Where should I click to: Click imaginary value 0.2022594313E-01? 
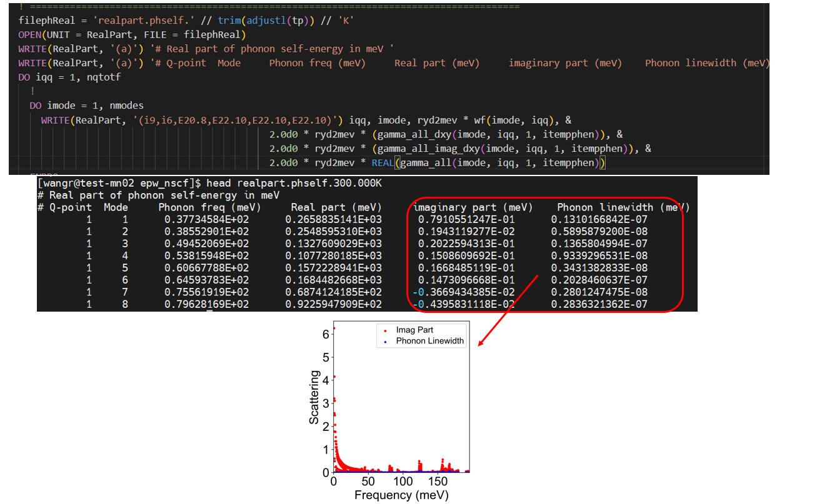click(x=466, y=244)
